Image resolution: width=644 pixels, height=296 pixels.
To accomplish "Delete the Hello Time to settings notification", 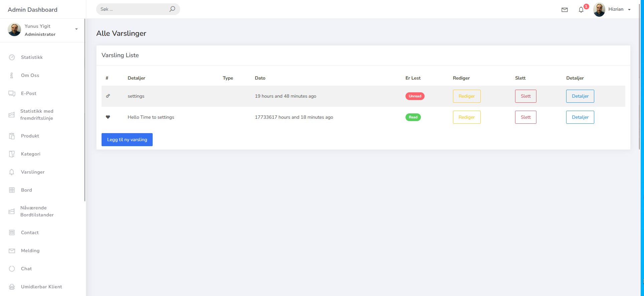I will [525, 117].
